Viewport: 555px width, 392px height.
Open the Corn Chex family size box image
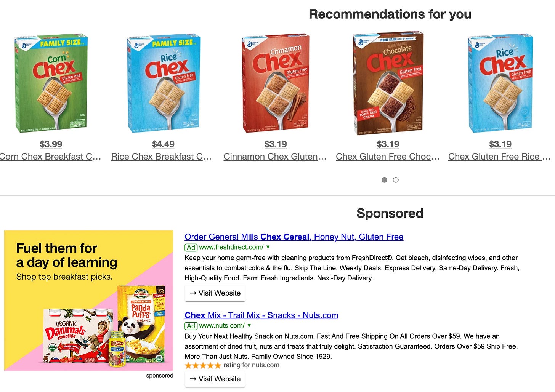pyautogui.click(x=51, y=83)
